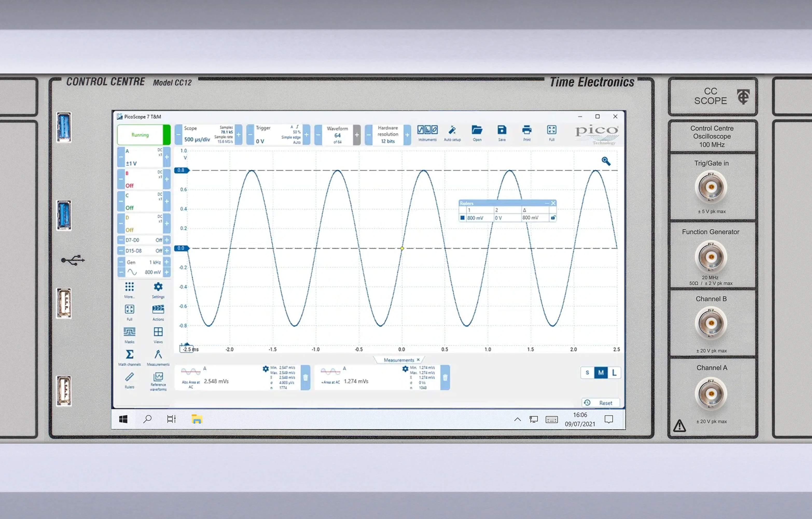Enter full screen via top toolbar Full icon
Image resolution: width=812 pixels, height=519 pixels.
[x=552, y=130]
